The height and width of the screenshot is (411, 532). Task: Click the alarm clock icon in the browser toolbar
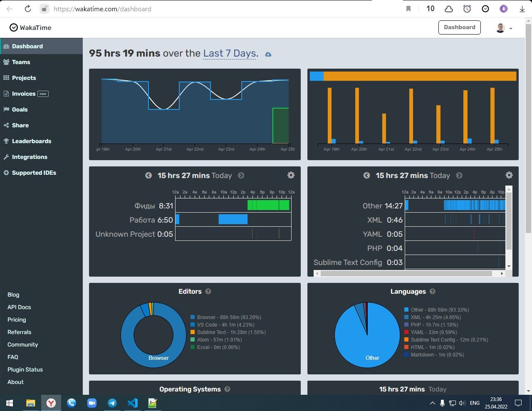click(467, 9)
